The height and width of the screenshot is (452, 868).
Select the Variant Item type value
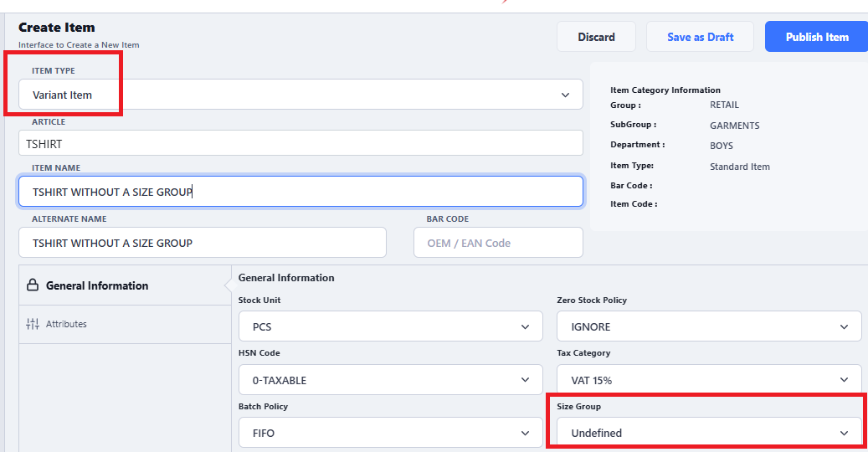pos(63,95)
